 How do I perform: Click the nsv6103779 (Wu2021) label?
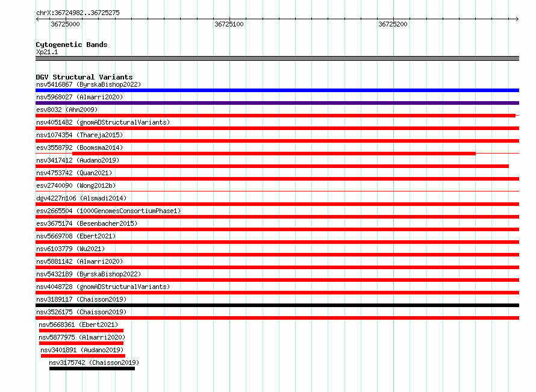[70, 249]
